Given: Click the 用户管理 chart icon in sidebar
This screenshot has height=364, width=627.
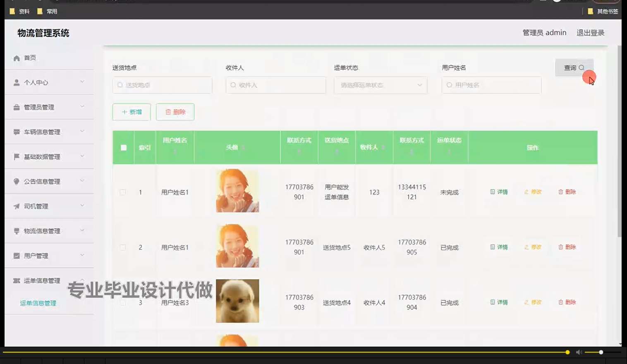Looking at the screenshot, I should coord(17,256).
